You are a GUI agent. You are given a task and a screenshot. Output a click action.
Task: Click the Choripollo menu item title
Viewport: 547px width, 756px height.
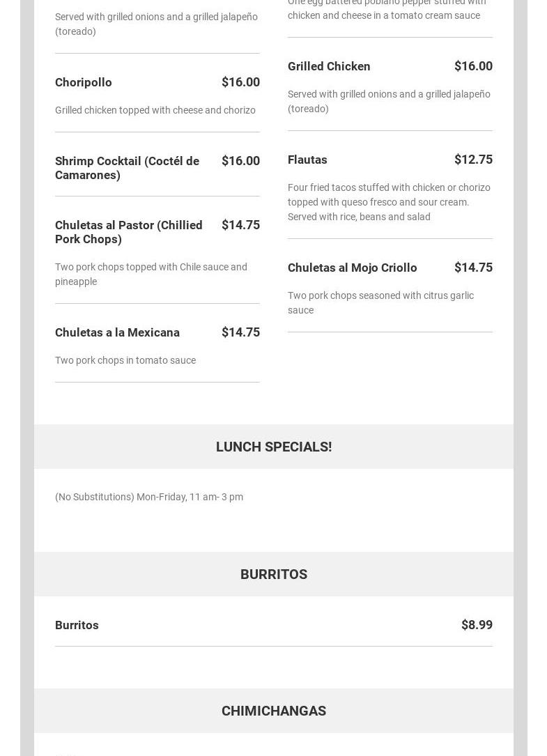pyautogui.click(x=84, y=82)
